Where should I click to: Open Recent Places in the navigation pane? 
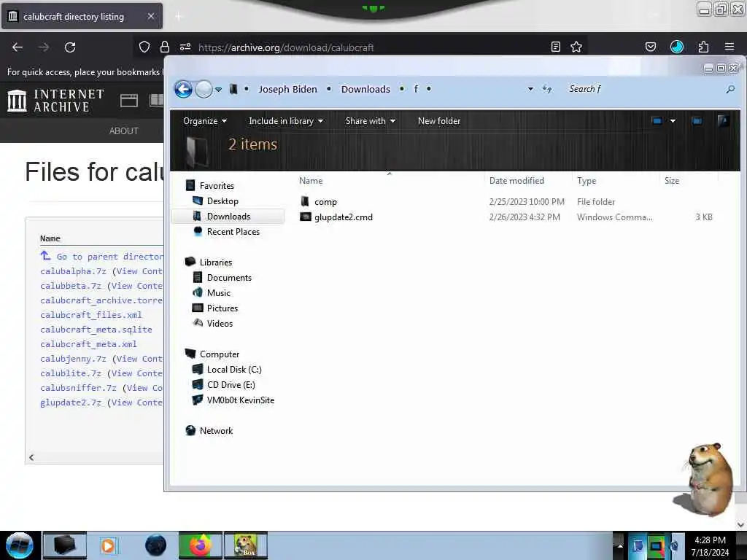coord(233,231)
